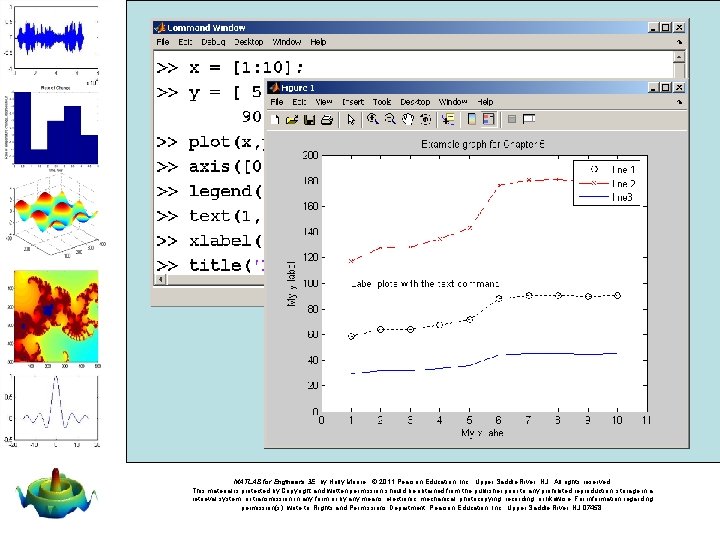Viewport: 720px width, 540px height.
Task: Click the 3D wavy surface plot thumbnail
Action: pyautogui.click(x=54, y=217)
